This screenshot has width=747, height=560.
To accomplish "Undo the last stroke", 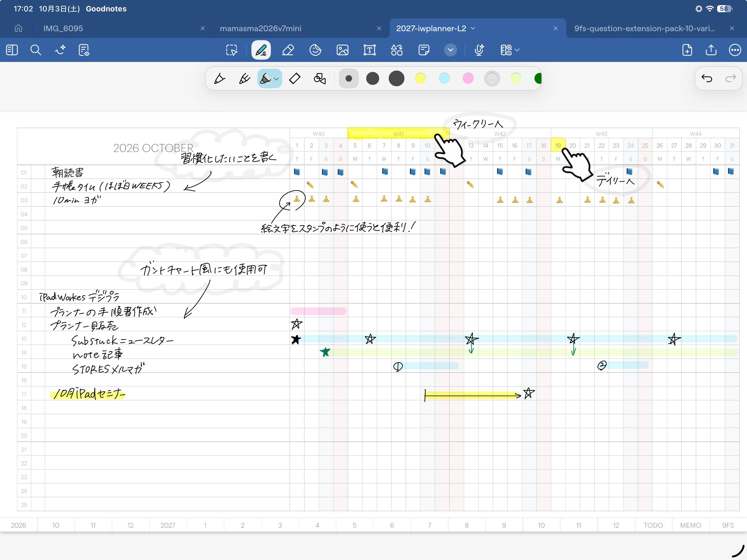I will (x=707, y=78).
